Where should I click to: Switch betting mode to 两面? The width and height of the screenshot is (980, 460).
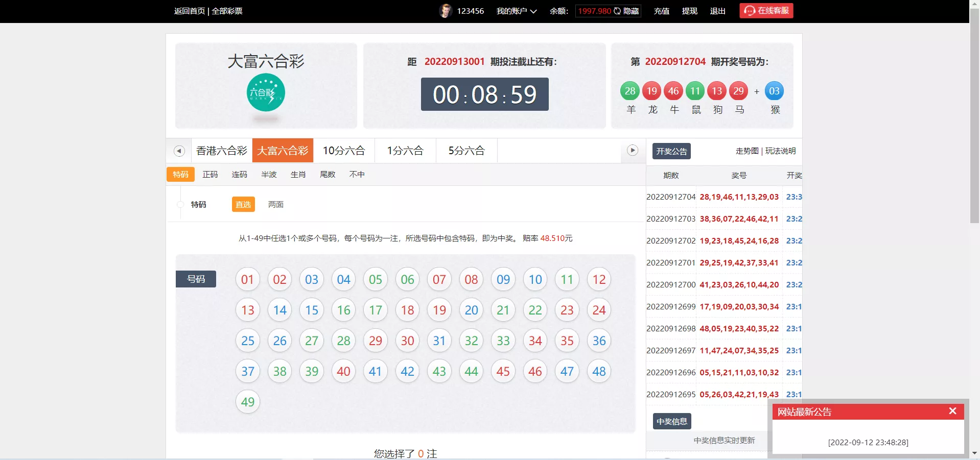pyautogui.click(x=275, y=204)
